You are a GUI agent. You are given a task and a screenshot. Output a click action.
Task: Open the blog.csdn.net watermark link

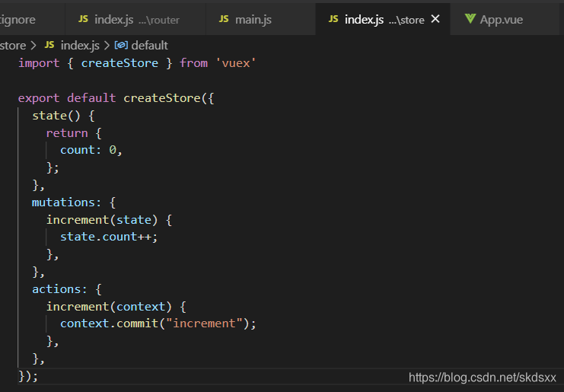483,378
